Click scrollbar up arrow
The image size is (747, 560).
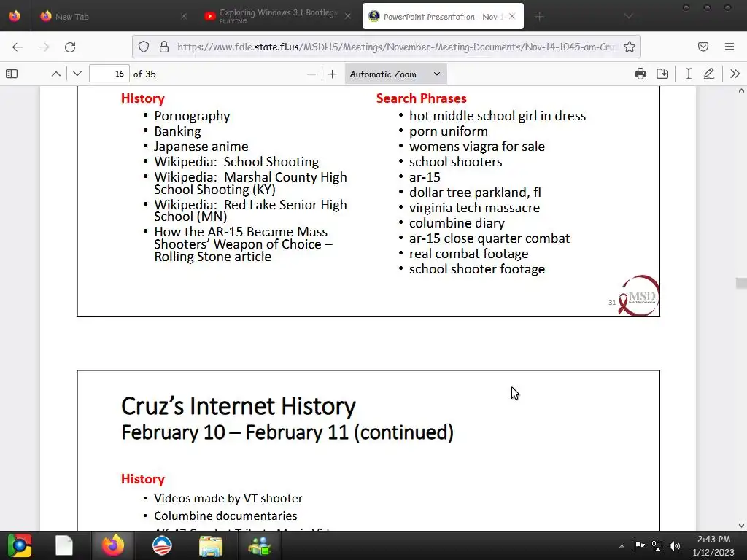click(741, 91)
